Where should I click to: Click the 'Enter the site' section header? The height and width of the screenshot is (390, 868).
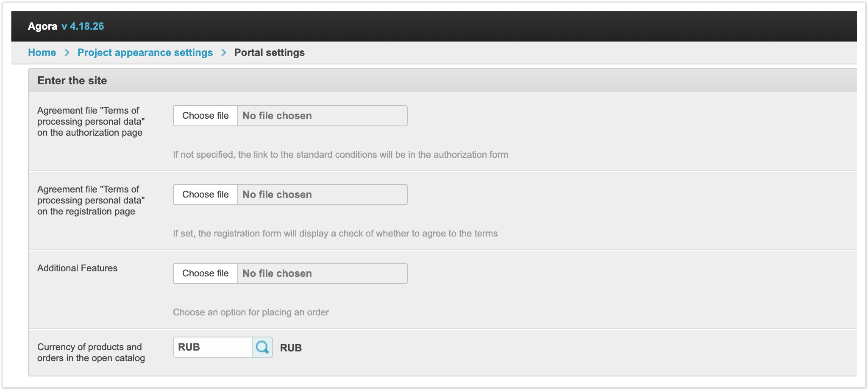click(x=72, y=81)
